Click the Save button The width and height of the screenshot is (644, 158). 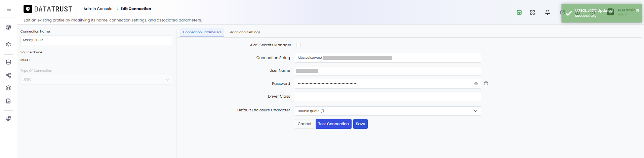(x=360, y=124)
